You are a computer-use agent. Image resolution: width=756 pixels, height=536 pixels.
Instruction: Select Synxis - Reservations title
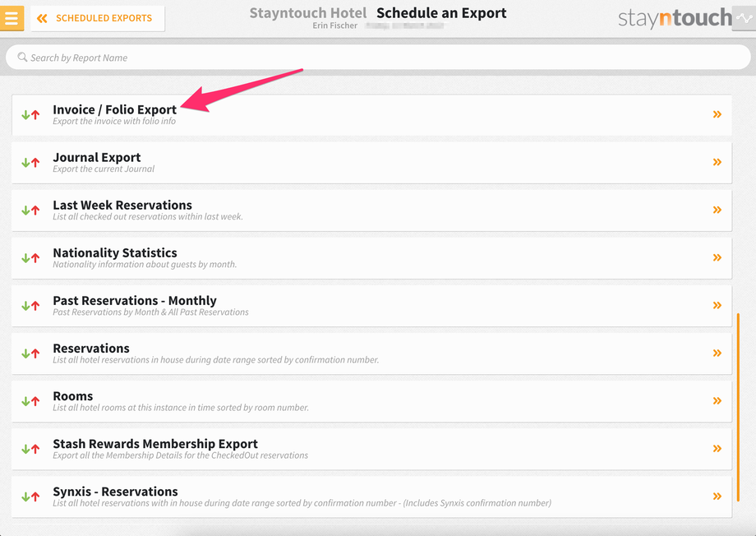coord(115,492)
